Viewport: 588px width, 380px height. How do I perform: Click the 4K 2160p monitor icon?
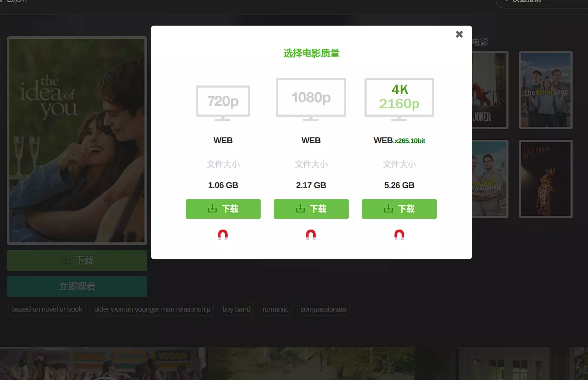click(x=399, y=98)
